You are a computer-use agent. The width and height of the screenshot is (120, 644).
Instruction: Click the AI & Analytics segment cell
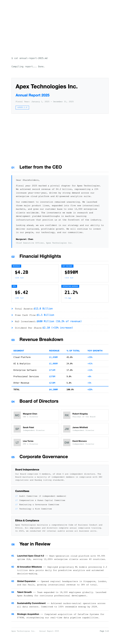(22, 364)
